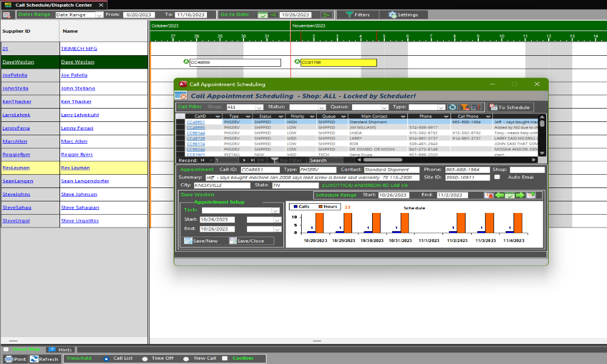This screenshot has width=607, height=364.
Task: Click the refresh icon in Call Filter bar
Action: tap(452, 107)
